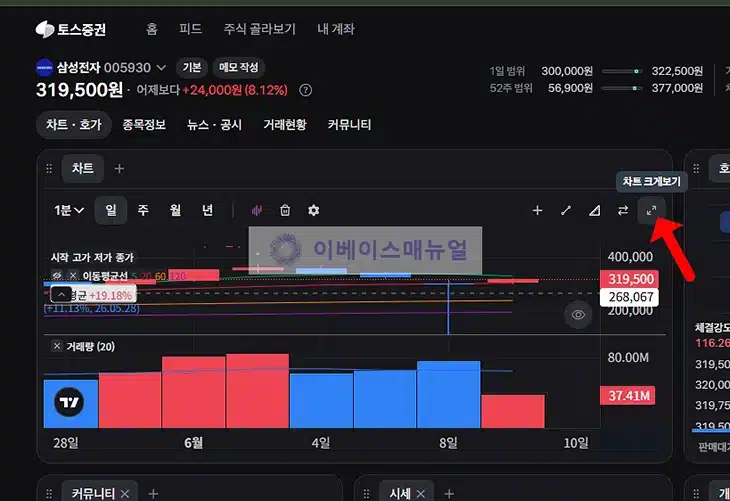730x501 pixels.
Task: Open the 홈 menu
Action: coord(151,29)
